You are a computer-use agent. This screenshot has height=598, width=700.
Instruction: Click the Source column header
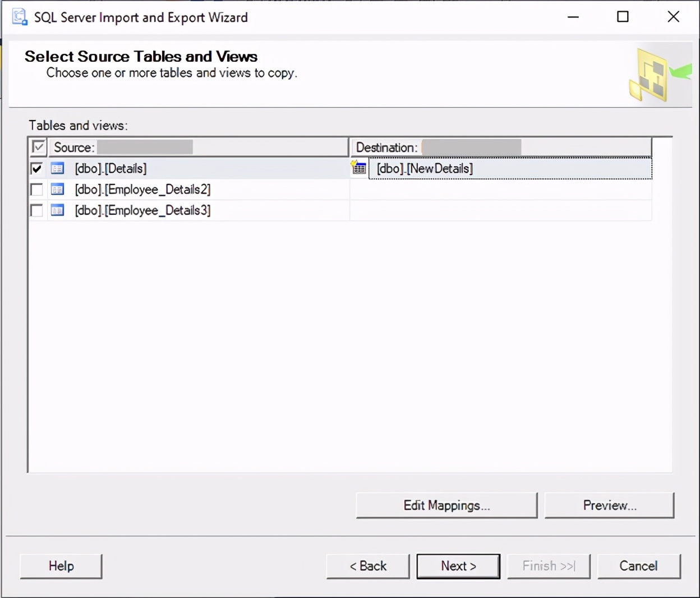pyautogui.click(x=198, y=147)
